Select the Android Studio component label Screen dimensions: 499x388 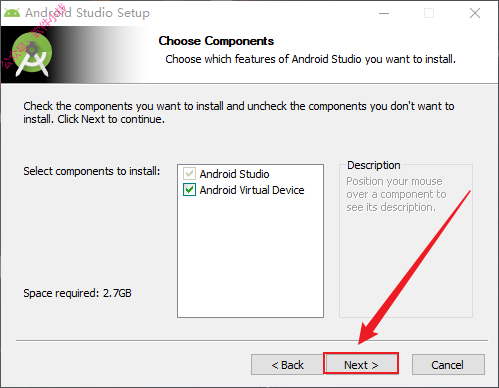[234, 174]
